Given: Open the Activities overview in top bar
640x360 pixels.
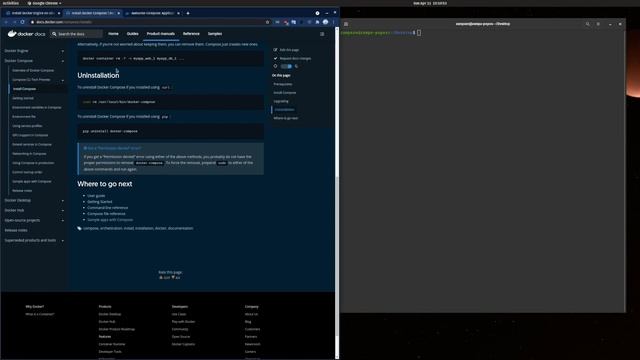Looking at the screenshot, I should pos(11,3).
